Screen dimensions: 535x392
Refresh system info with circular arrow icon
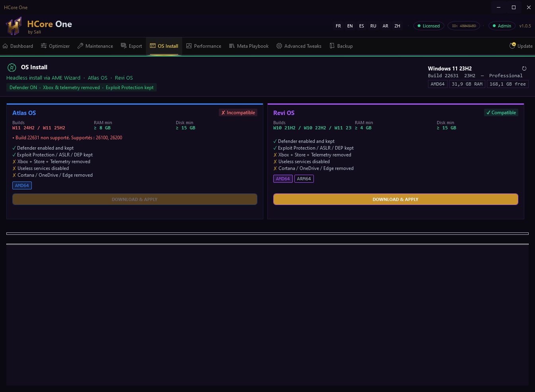[x=524, y=68]
